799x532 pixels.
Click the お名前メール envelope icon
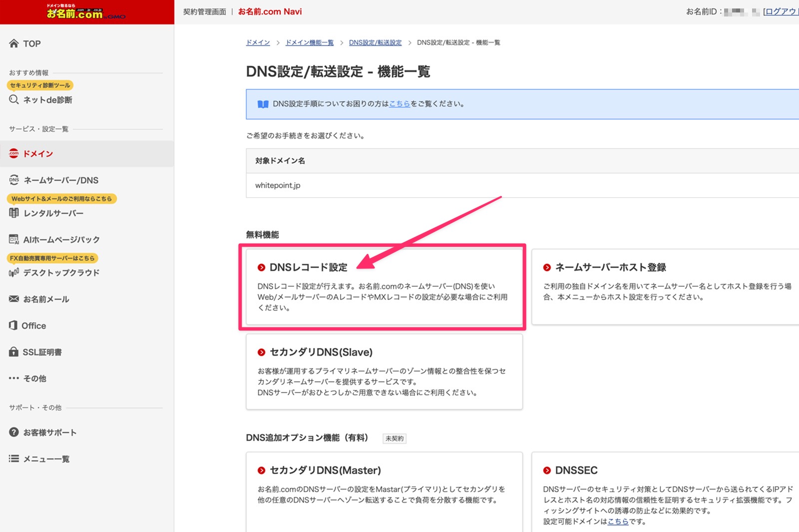(x=14, y=299)
